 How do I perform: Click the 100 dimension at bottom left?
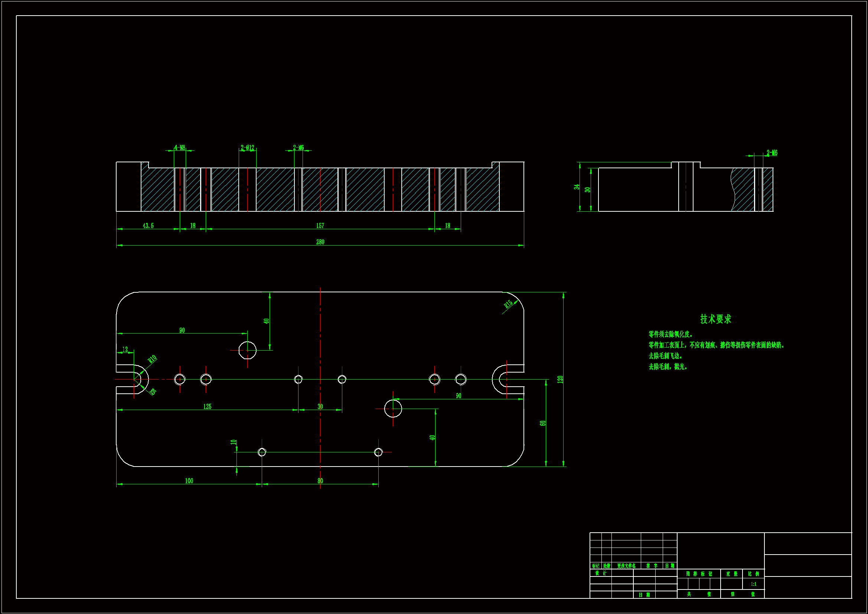[x=189, y=480]
